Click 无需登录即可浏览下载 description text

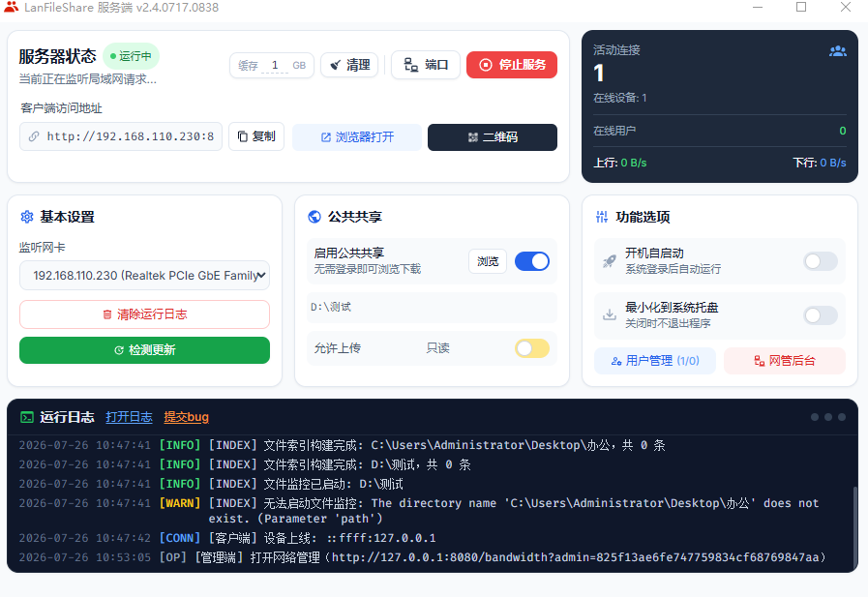coord(368,269)
